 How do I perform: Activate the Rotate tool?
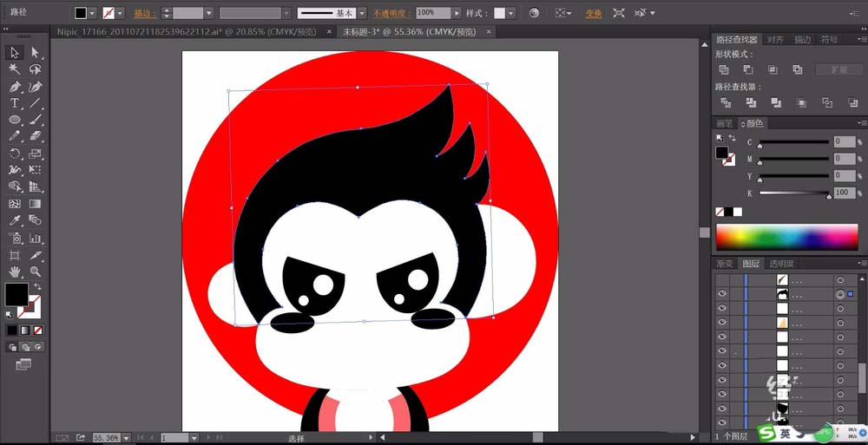point(15,154)
